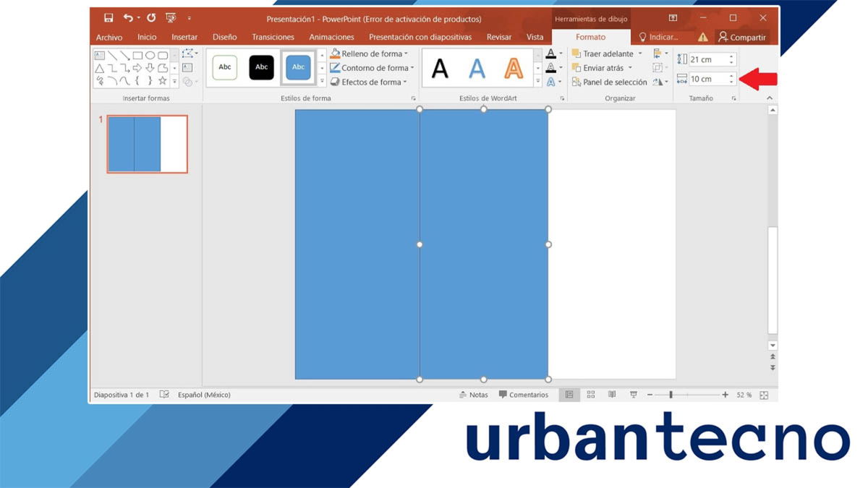
Task: Switch to Vista de lectura in status bar
Action: pos(611,395)
